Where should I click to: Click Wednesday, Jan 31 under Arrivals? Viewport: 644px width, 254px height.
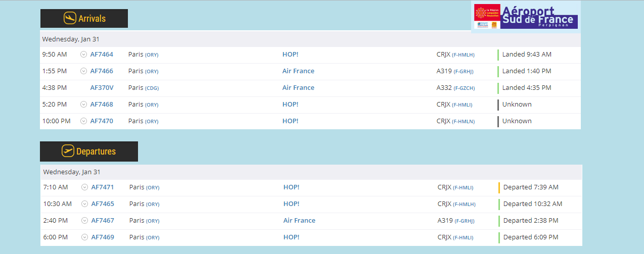pos(71,39)
